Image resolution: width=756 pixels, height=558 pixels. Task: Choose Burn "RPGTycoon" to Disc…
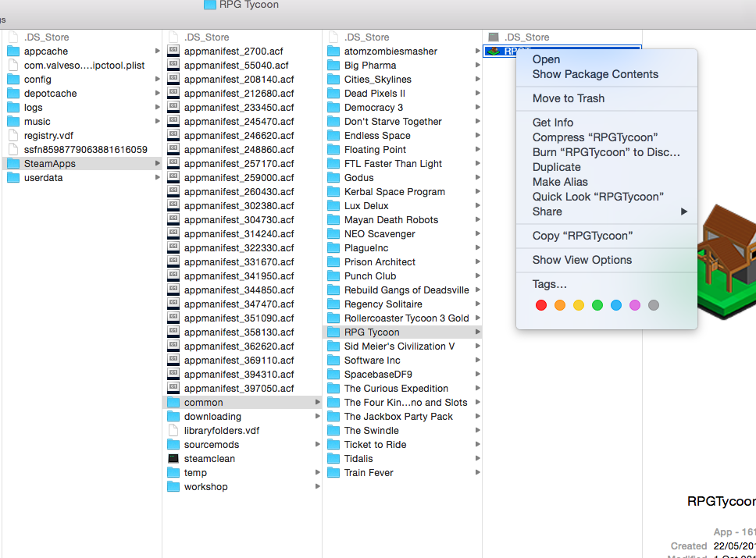tap(607, 152)
